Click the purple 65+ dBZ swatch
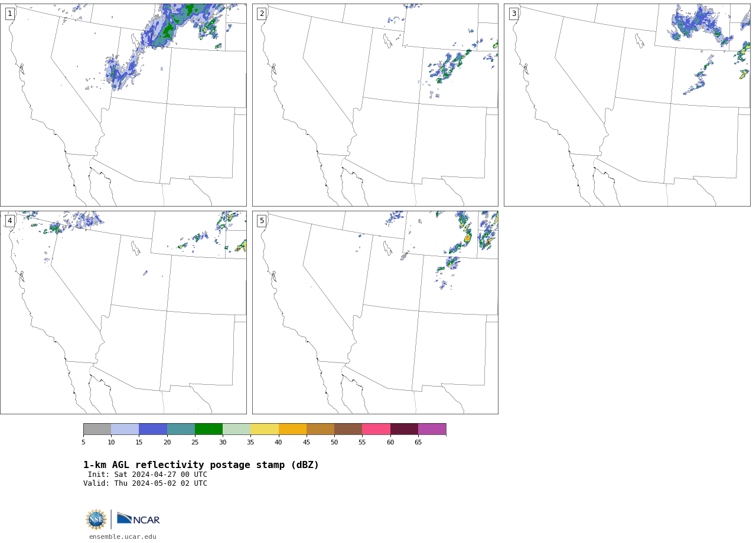The height and width of the screenshot is (543, 756). [x=432, y=429]
